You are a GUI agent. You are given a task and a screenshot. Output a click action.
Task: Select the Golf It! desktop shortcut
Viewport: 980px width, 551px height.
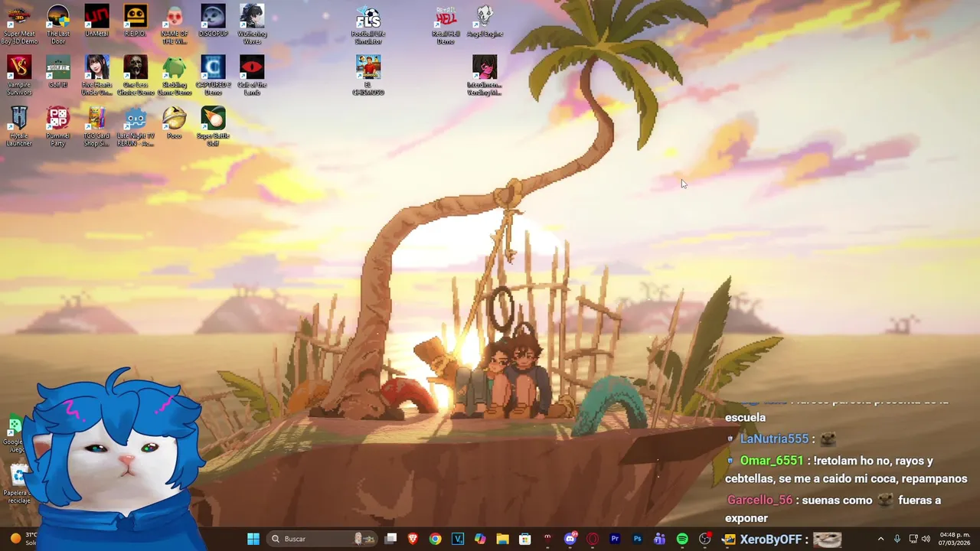(58, 73)
